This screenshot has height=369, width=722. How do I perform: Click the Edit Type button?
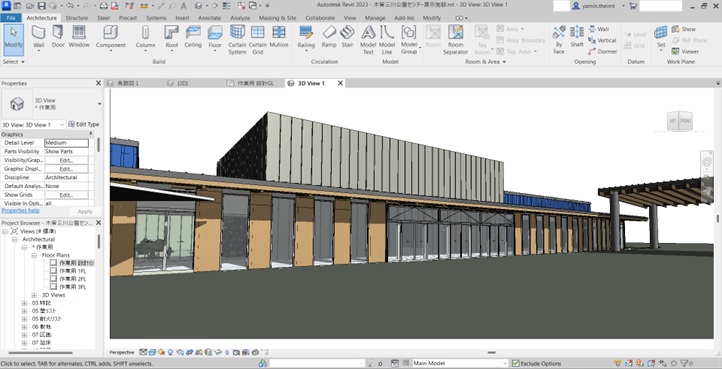[84, 124]
